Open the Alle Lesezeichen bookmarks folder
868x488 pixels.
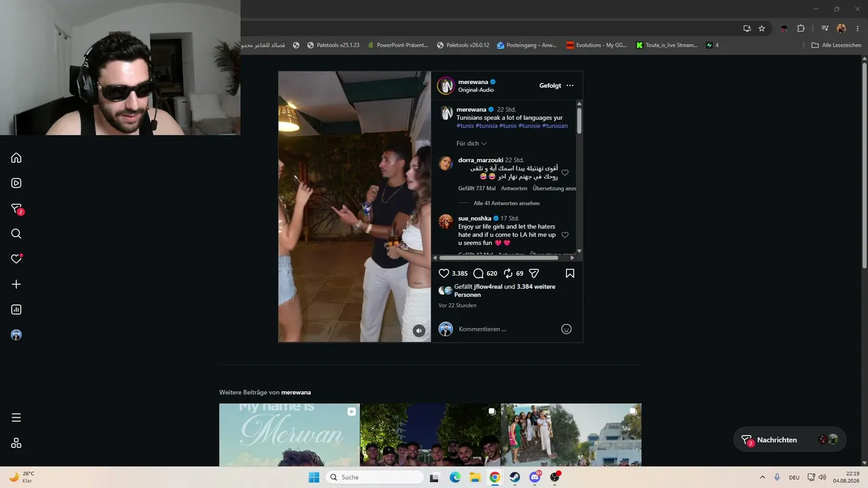(836, 45)
